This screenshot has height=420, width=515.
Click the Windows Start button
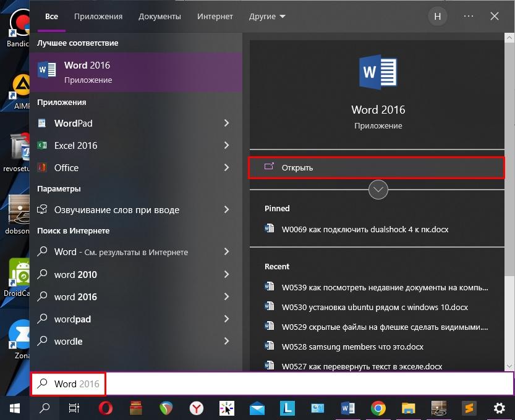15,408
